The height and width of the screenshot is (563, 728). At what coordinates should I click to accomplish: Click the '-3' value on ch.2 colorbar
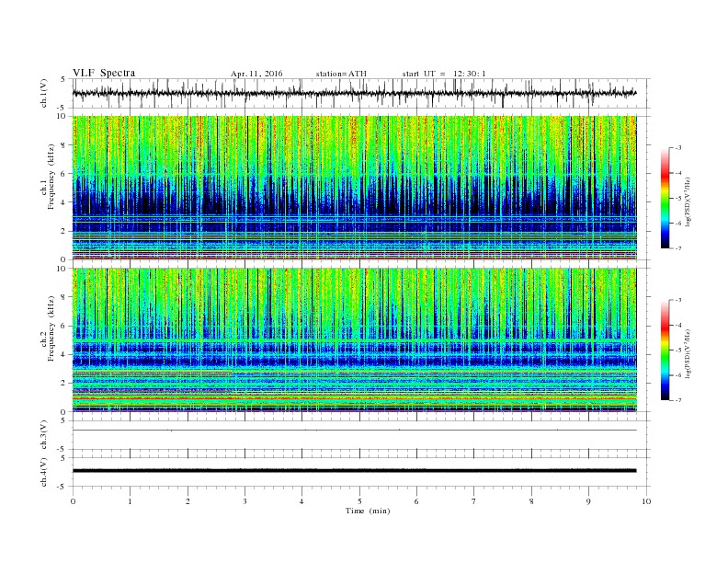click(x=678, y=300)
